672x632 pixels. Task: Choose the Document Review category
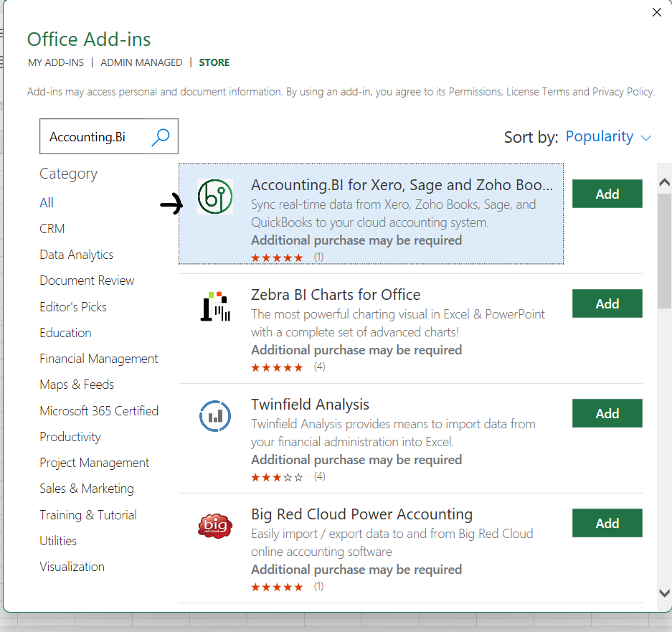[87, 280]
